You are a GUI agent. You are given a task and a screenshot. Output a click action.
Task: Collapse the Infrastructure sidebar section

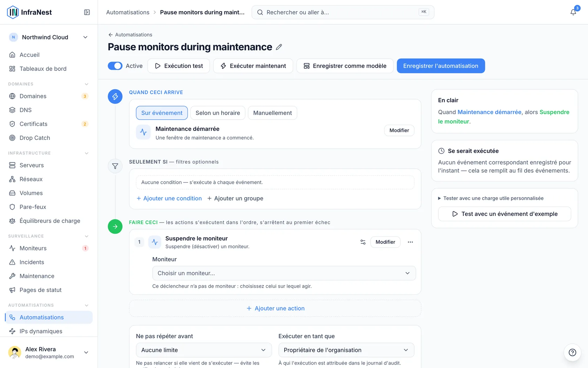pos(86,153)
